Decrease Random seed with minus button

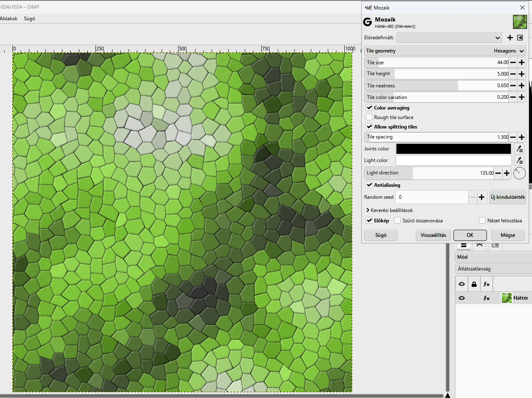pyautogui.click(x=472, y=197)
